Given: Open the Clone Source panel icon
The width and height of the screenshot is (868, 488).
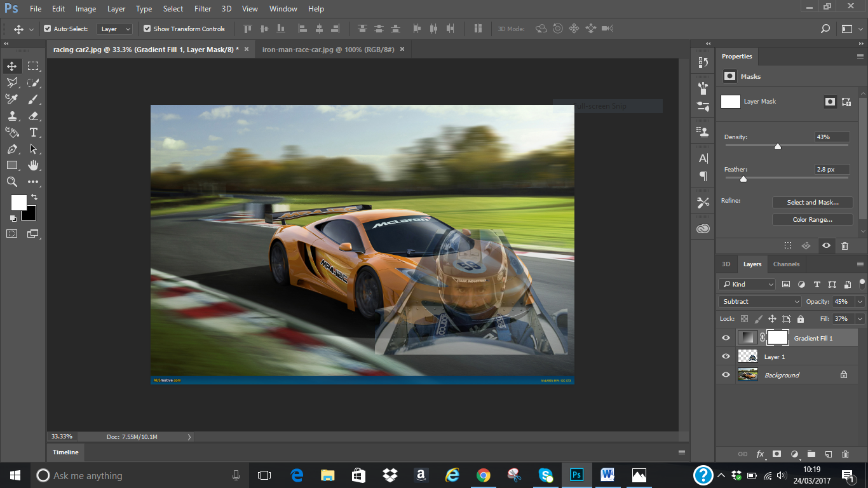Looking at the screenshot, I should coord(703,132).
